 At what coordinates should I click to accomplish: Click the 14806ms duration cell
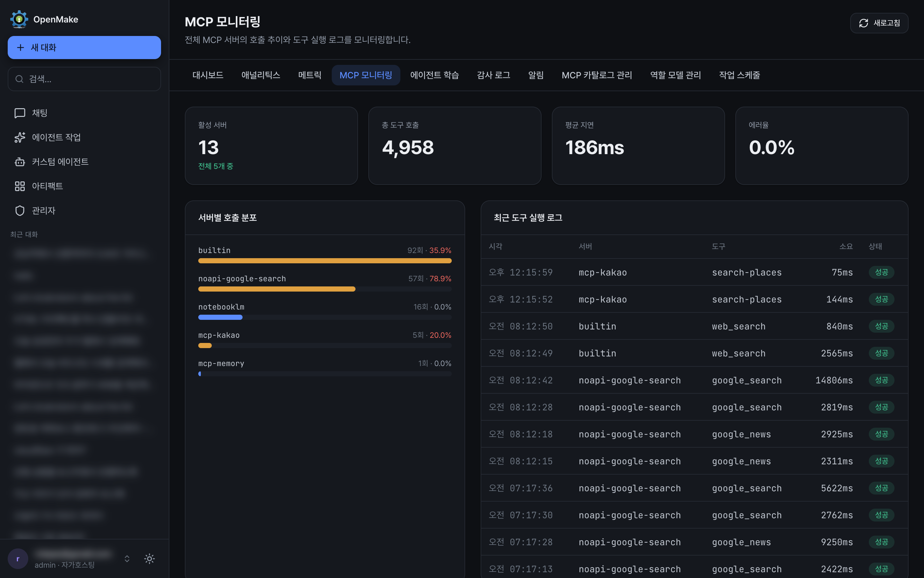click(834, 381)
